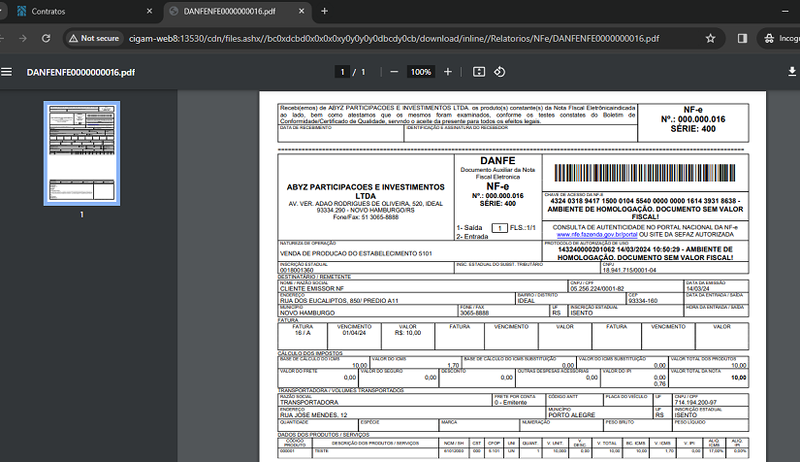Click the 'PORTO ALEGRE' municipality value
Screen dimensions: 800x462
571,415
